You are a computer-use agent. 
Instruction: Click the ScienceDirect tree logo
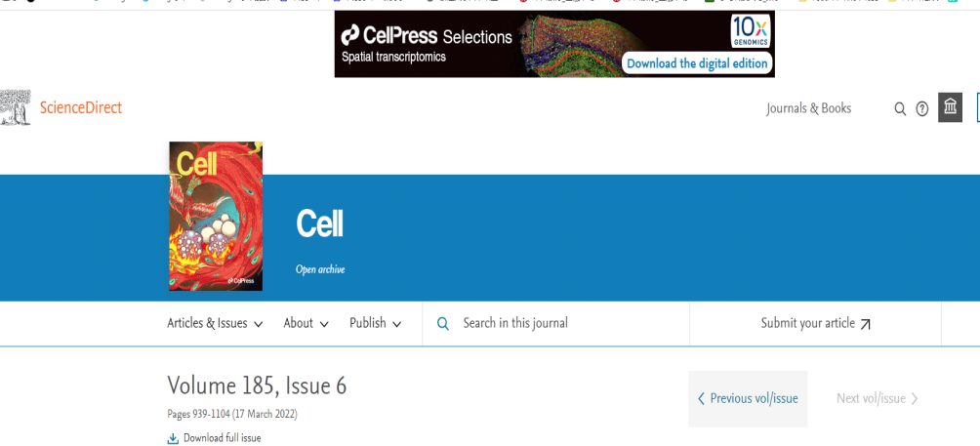click(x=16, y=107)
